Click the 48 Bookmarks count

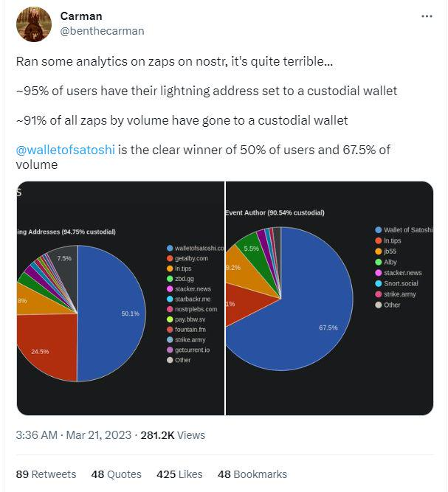(x=252, y=474)
